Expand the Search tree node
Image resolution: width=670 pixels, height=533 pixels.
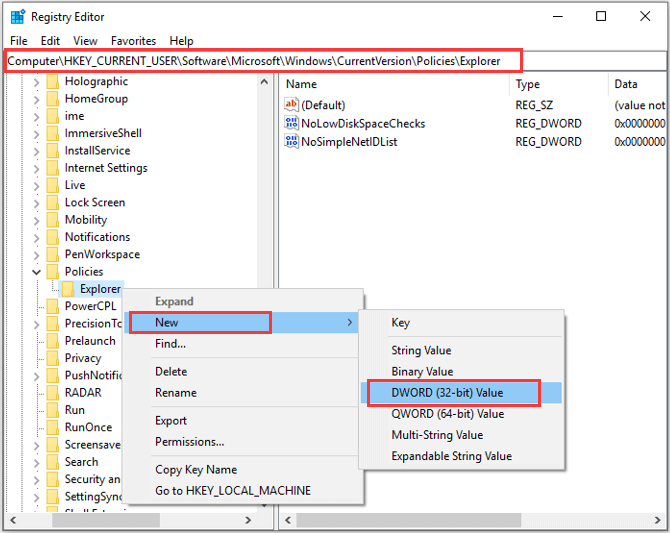(36, 463)
